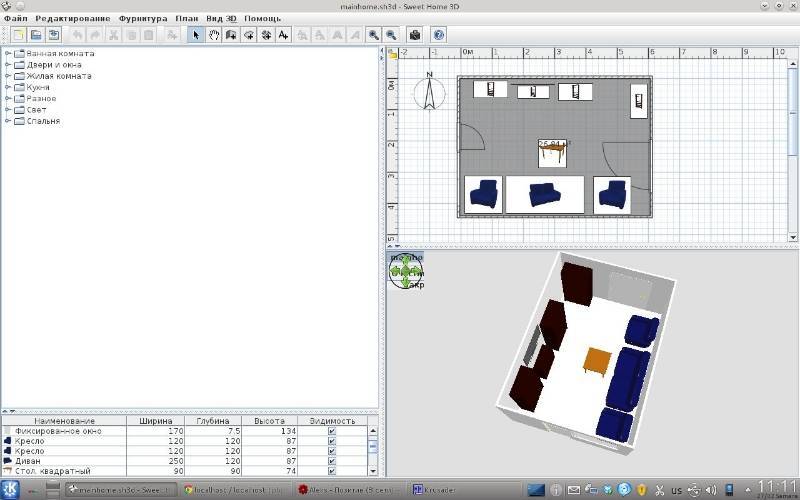Click the New home toolbar icon
Image resolution: width=800 pixels, height=500 pixels.
[x=18, y=35]
